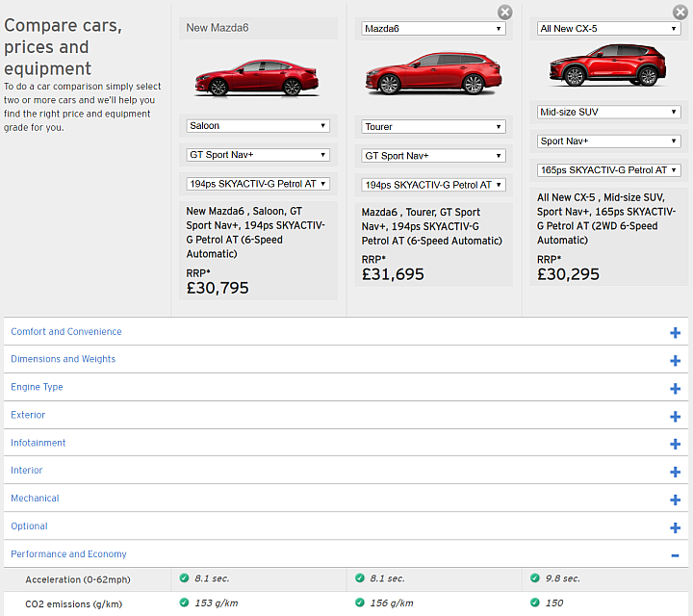Click green check beside 153 g/km
The width and height of the screenshot is (693, 616).
pyautogui.click(x=184, y=603)
